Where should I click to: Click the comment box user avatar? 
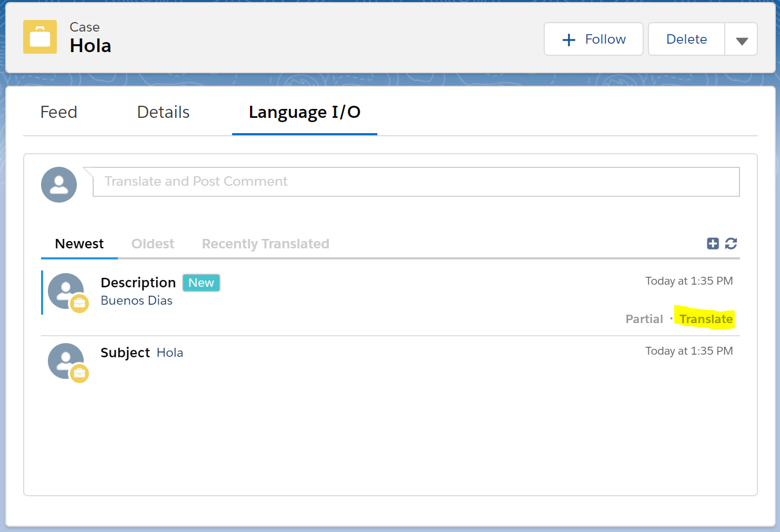point(59,185)
